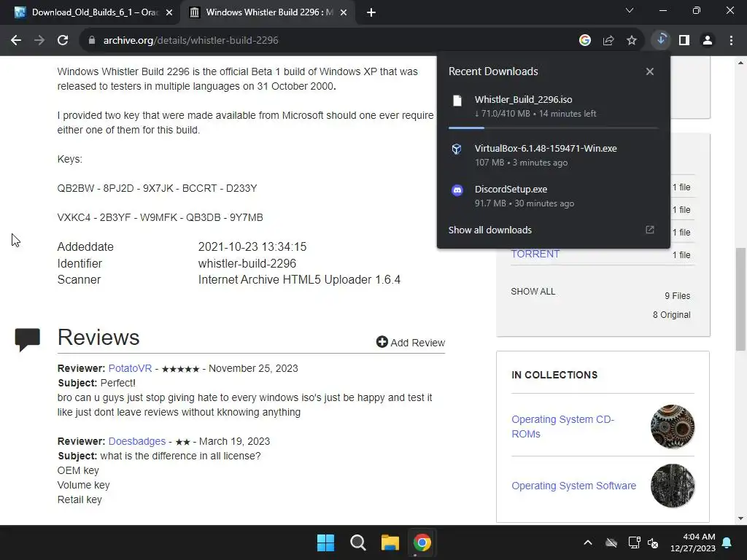Click the VirtualBox installer download icon
This screenshot has height=560, width=747.
pyautogui.click(x=457, y=149)
